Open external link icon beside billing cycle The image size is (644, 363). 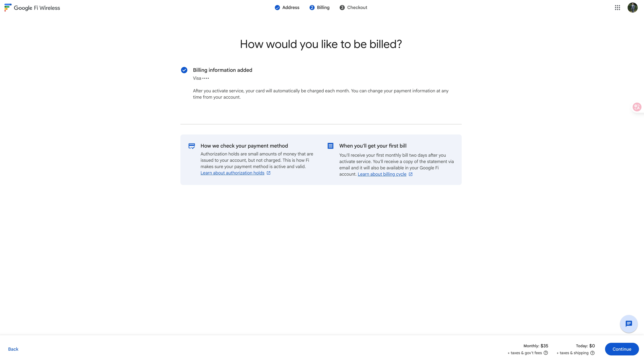410,174
